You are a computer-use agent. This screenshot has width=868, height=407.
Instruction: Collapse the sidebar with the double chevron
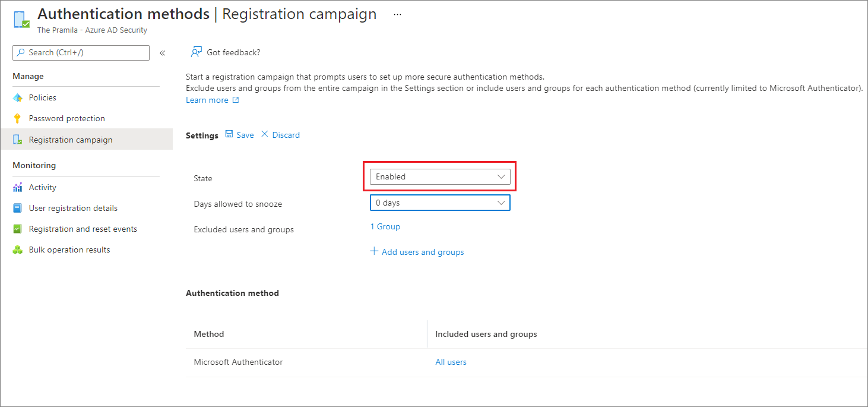pyautogui.click(x=162, y=52)
